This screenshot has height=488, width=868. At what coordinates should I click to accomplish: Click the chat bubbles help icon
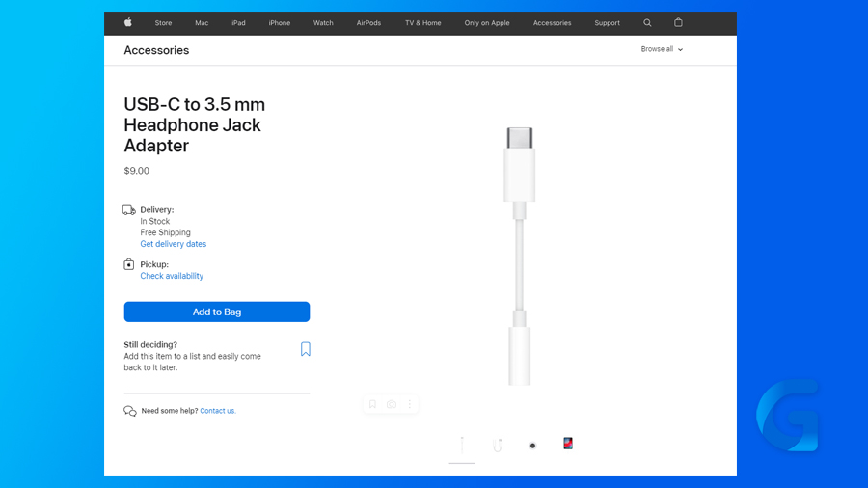click(x=130, y=411)
